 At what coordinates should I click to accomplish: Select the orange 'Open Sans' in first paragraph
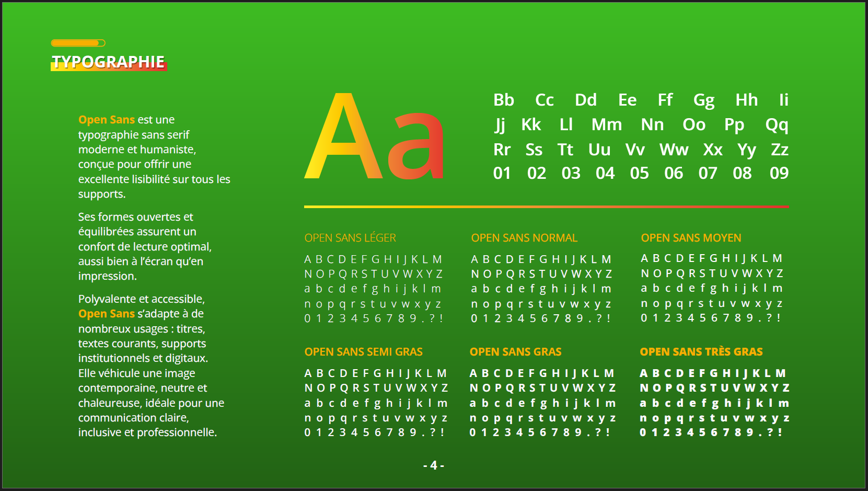tap(107, 120)
